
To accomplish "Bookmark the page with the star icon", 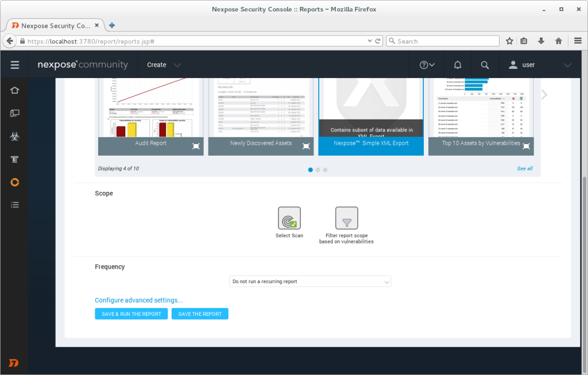I will click(x=509, y=41).
